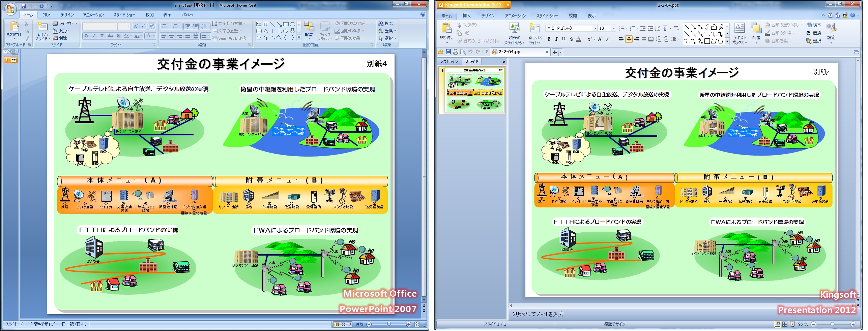This screenshot has height=331, width=868.
Task: Click the Undo arrow in Kingsoft toolbar
Action: click(x=470, y=52)
